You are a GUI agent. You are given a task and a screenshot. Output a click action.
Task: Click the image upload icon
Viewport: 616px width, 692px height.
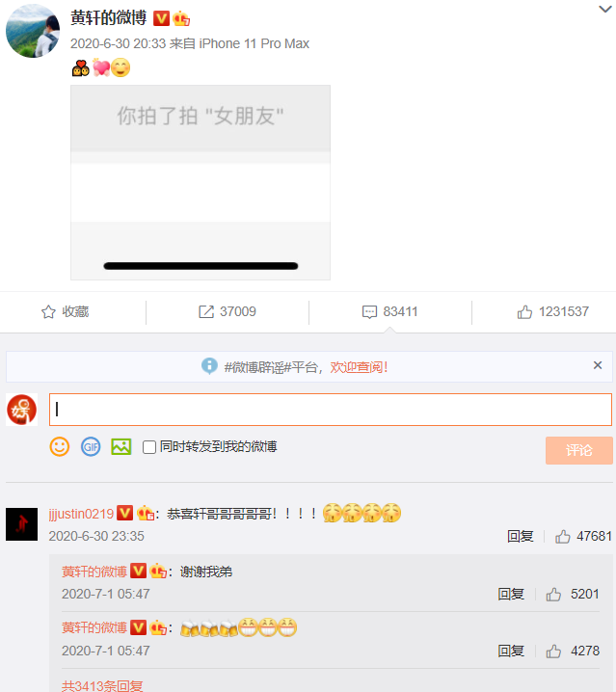(x=121, y=446)
